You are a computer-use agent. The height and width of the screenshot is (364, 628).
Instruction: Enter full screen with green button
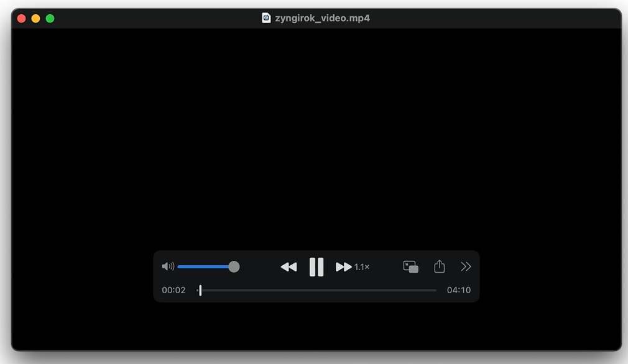click(x=50, y=19)
